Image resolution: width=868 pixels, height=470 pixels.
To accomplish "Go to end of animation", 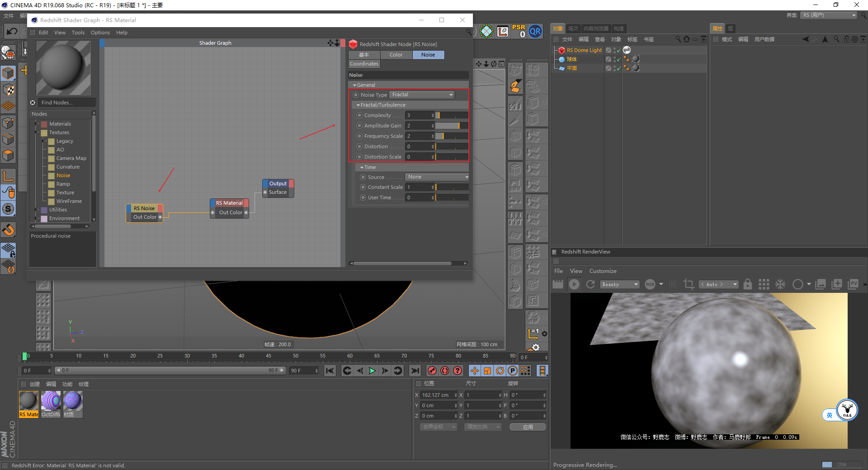I will click(x=415, y=371).
